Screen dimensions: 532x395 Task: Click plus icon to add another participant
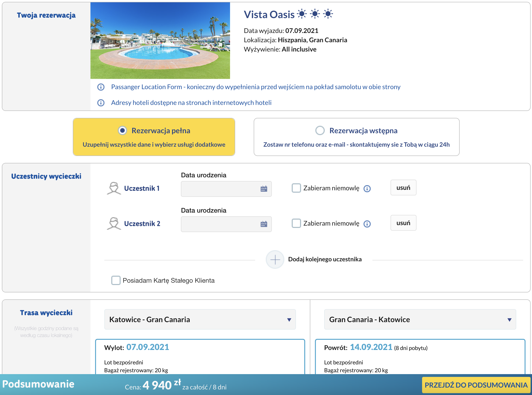pos(275,259)
